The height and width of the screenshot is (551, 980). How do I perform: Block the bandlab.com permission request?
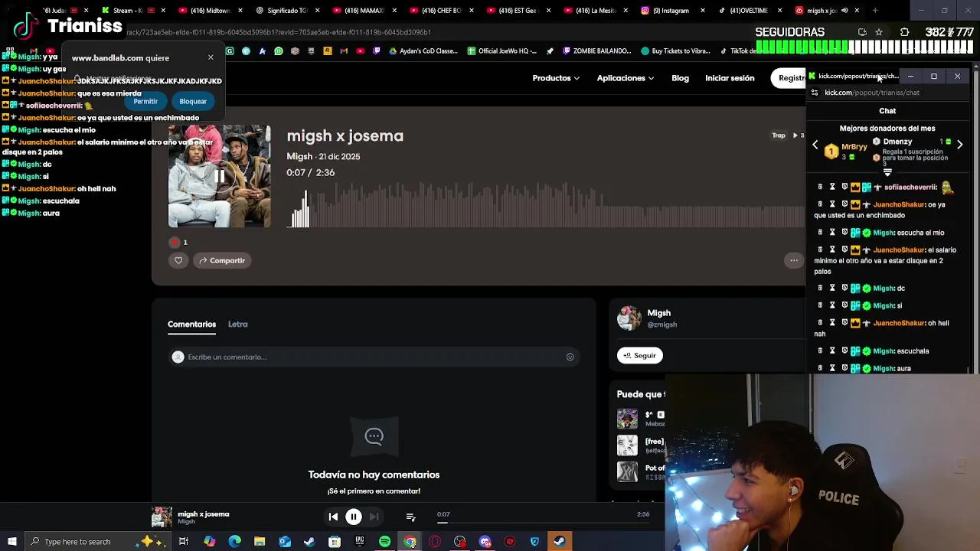pos(193,101)
